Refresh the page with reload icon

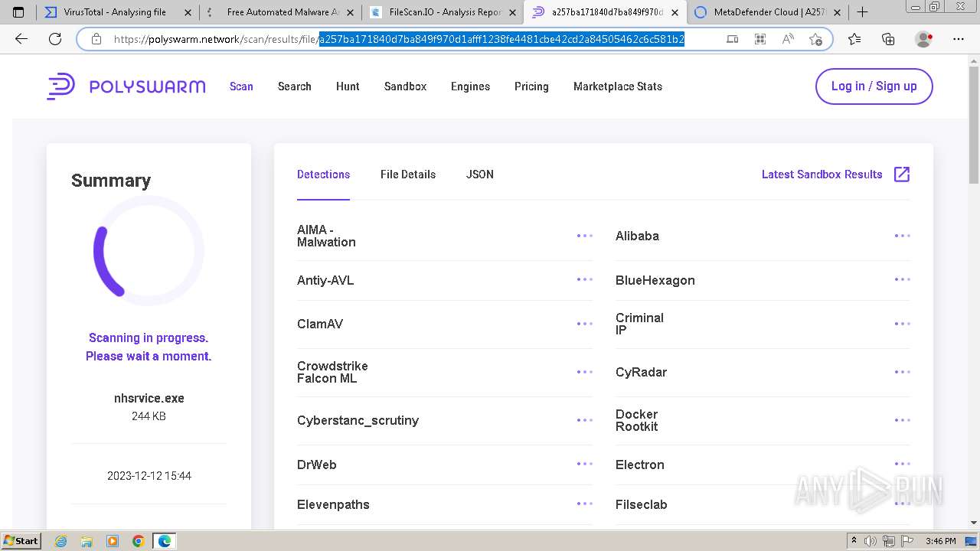pos(55,39)
